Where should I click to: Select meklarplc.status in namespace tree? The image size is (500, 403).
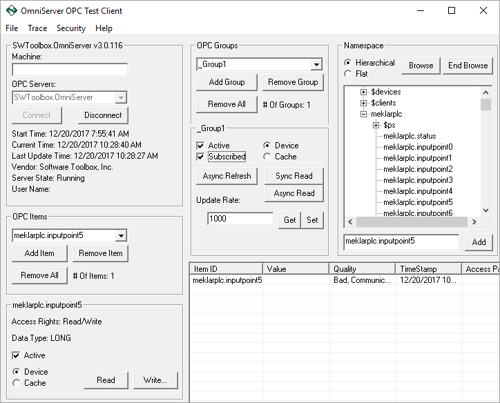(x=410, y=136)
